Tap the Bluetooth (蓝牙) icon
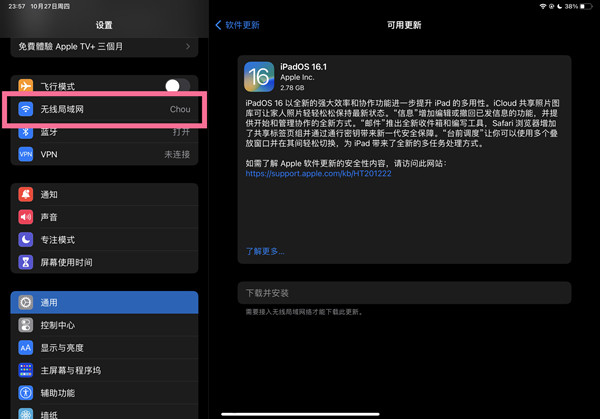The width and height of the screenshot is (600, 419). pos(26,132)
